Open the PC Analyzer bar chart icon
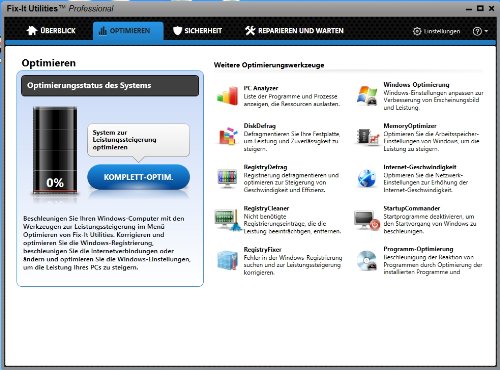This screenshot has height=370, width=500. pos(227,96)
